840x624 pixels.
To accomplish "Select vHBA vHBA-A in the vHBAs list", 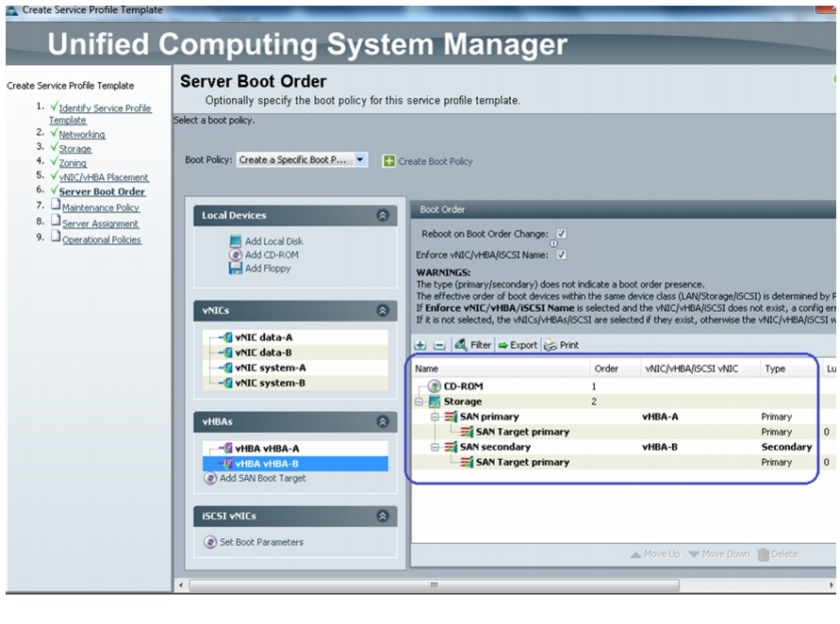I will 295,449.
